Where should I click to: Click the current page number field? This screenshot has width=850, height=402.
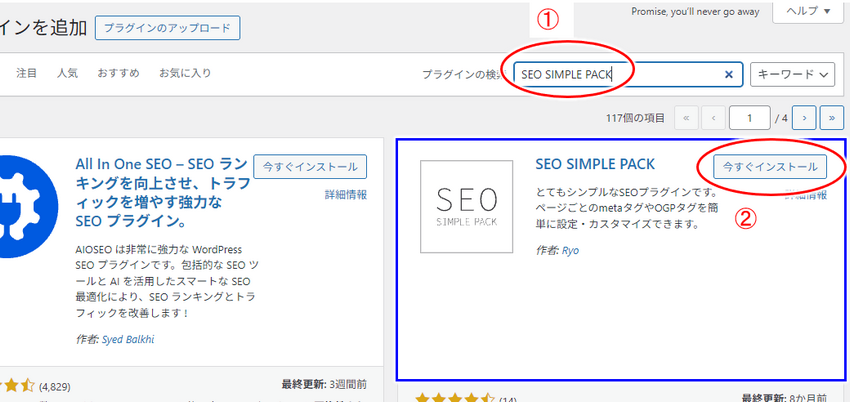pos(750,118)
